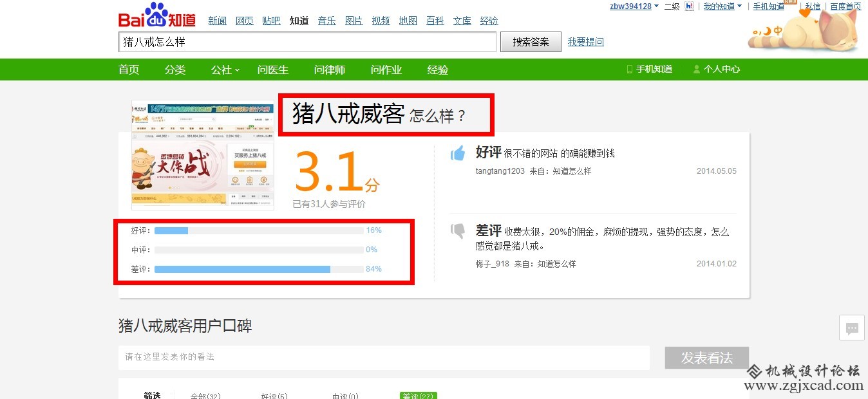The image size is (868, 399).
Task: Switch to the 文库 search tab
Action: [462, 21]
